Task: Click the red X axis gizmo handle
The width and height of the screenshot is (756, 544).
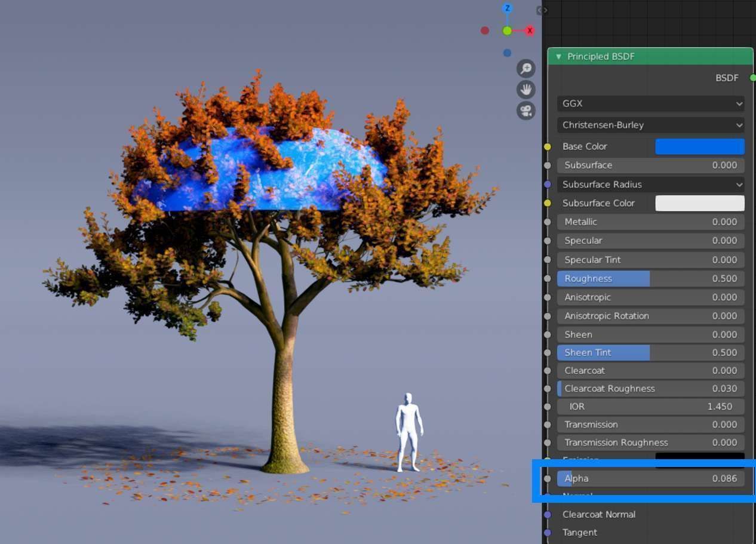Action: (x=529, y=30)
